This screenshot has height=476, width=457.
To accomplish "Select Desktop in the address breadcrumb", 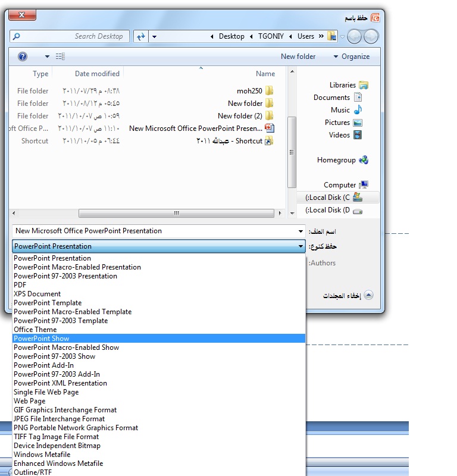I will (x=231, y=36).
